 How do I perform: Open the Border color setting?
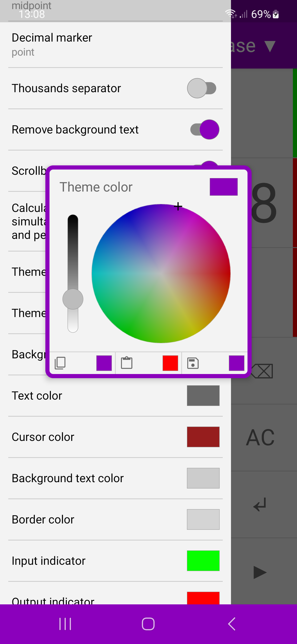116,520
